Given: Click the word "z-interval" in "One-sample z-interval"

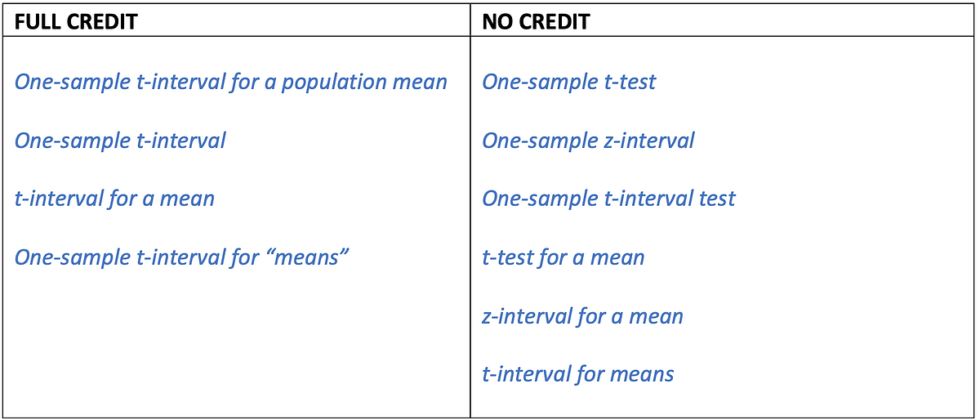Looking at the screenshot, I should [642, 141].
